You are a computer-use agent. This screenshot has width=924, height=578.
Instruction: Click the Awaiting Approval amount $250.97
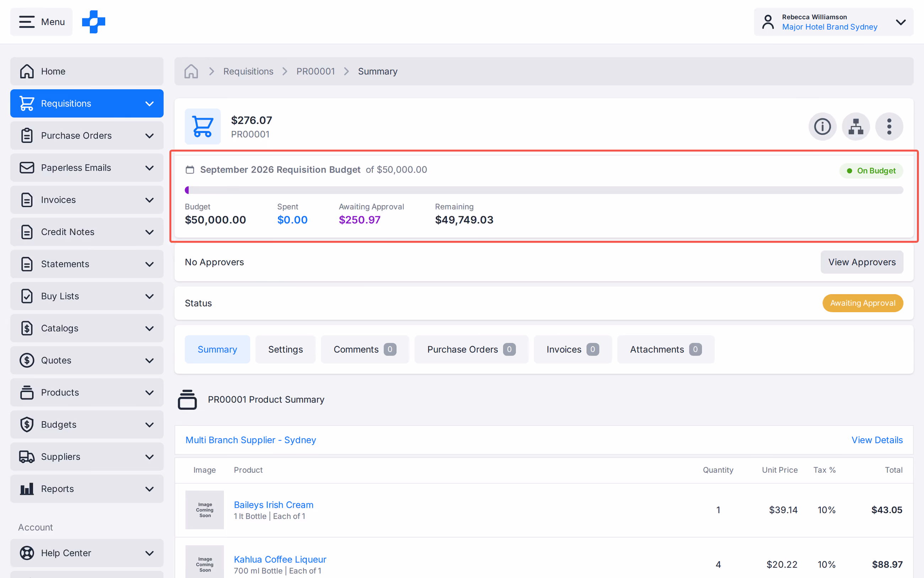coord(360,220)
